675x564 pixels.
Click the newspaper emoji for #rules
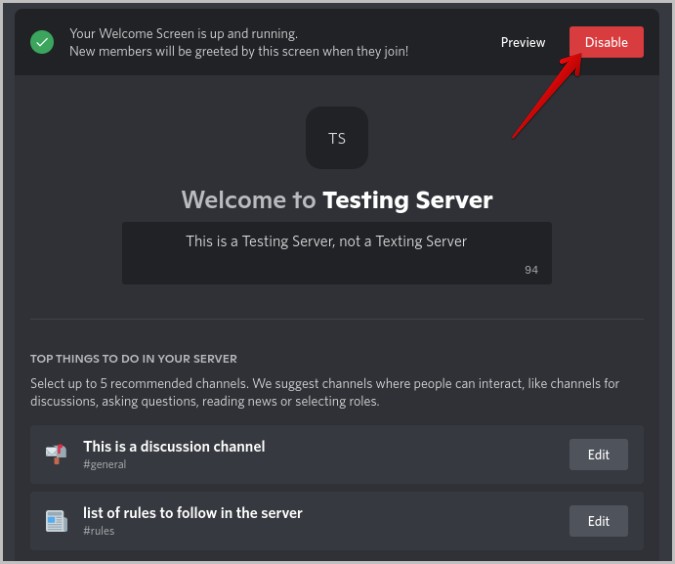pos(56,521)
